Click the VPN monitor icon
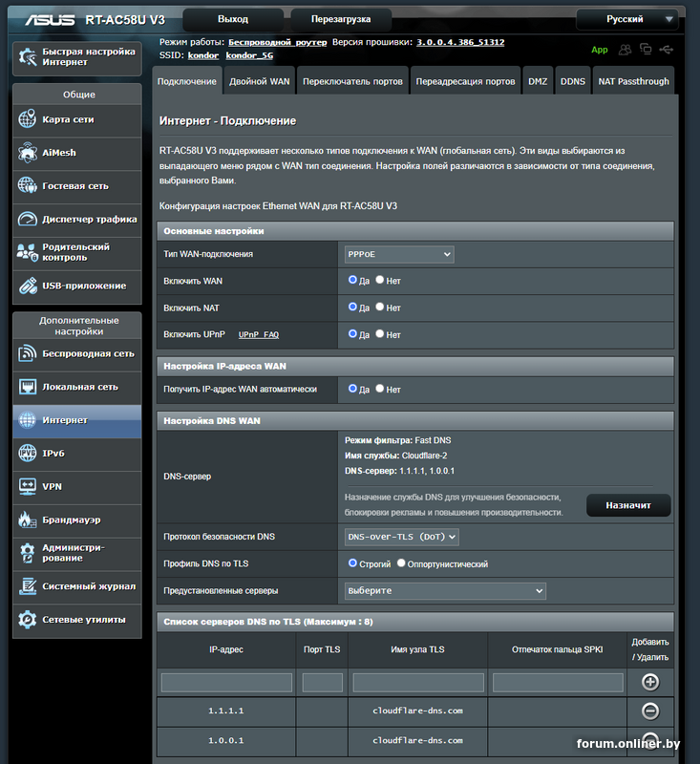Viewport: 700px width, 764px height. click(x=28, y=486)
